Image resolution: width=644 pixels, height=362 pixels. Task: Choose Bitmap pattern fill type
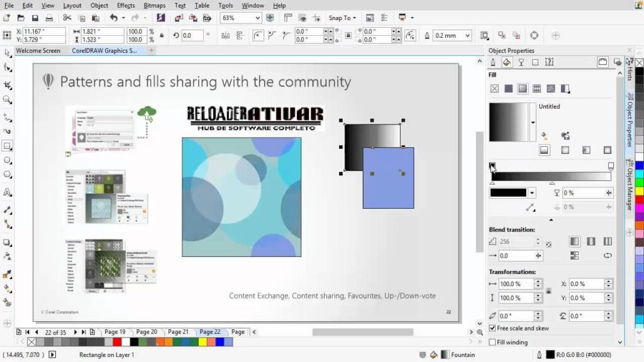(551, 89)
